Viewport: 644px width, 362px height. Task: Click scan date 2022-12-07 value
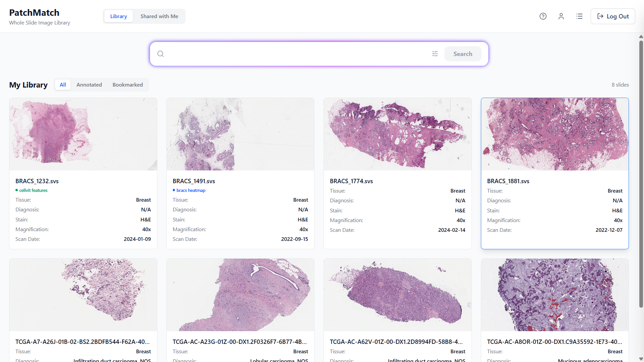point(609,230)
